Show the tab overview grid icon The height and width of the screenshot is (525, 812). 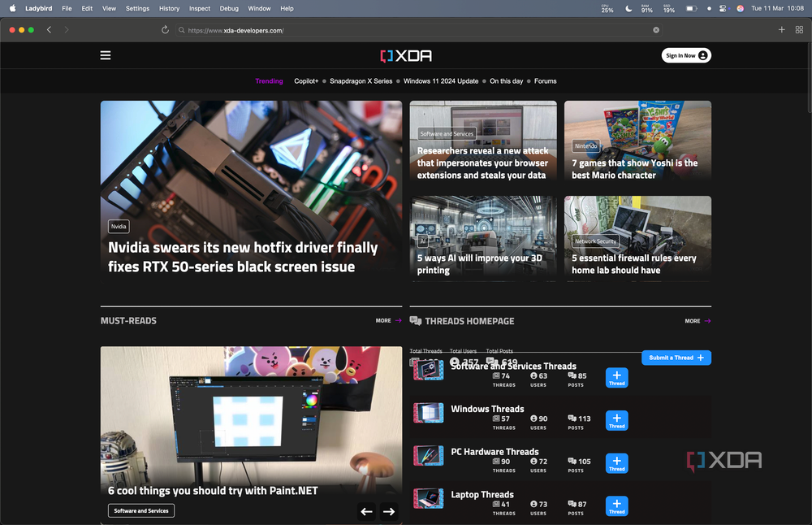799,30
